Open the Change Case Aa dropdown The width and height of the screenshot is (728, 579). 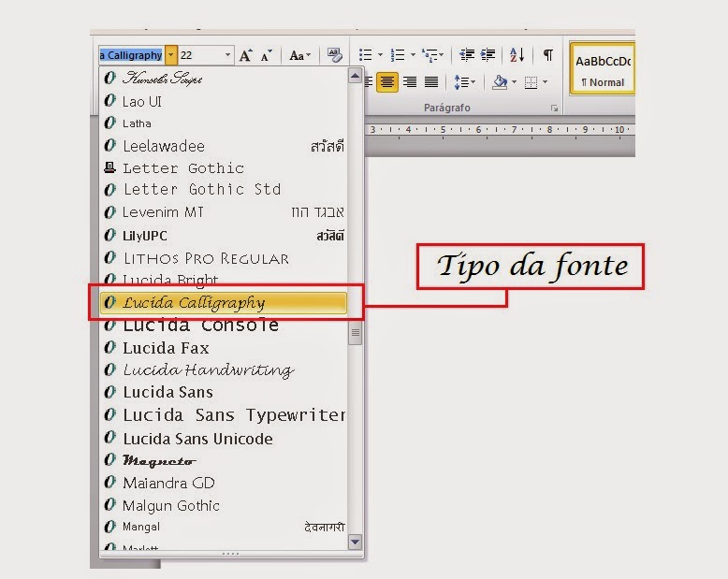(x=300, y=55)
